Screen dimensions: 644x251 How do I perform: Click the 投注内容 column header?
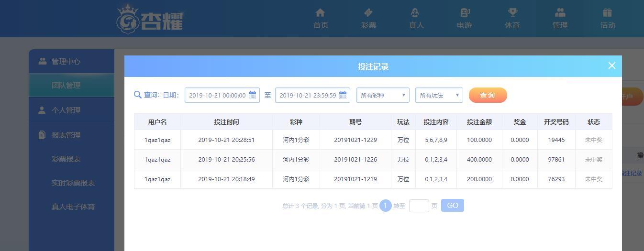[436, 122]
